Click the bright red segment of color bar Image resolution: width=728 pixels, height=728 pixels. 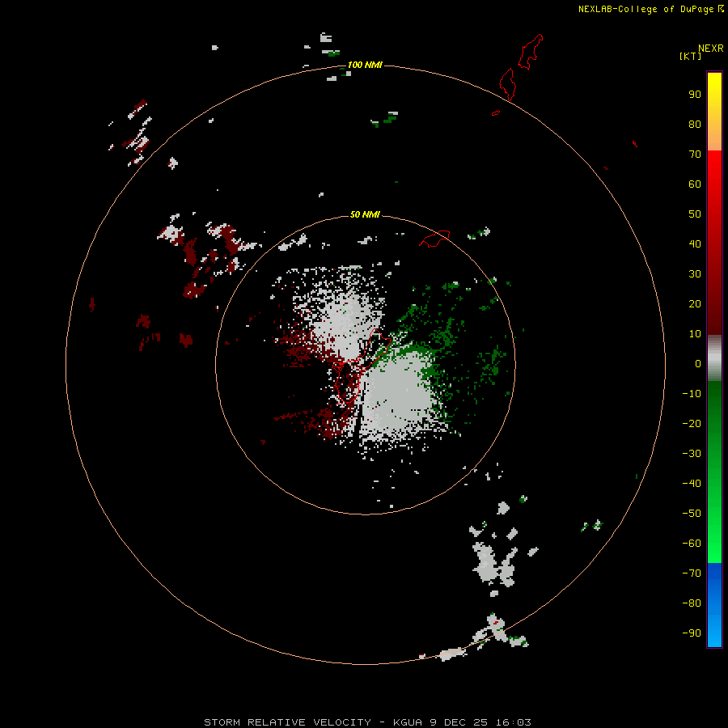click(714, 243)
